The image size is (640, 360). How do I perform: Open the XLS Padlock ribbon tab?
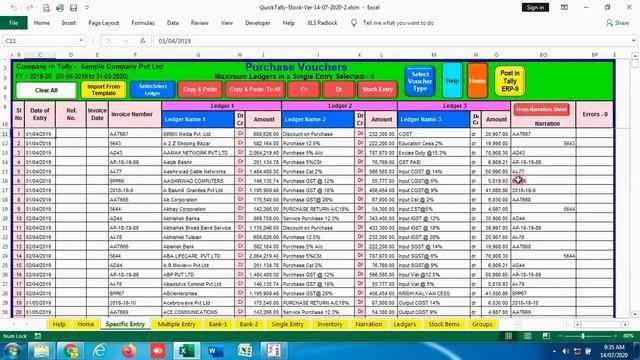(x=322, y=23)
